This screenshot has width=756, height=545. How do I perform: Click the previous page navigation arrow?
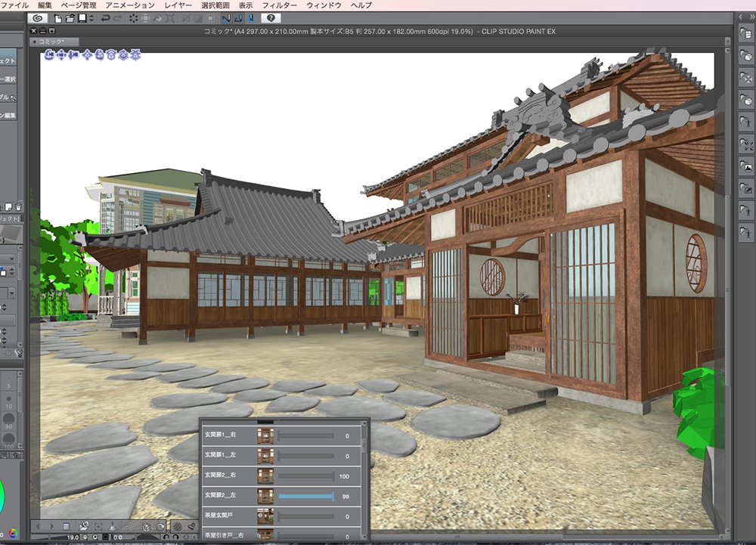pos(39,526)
